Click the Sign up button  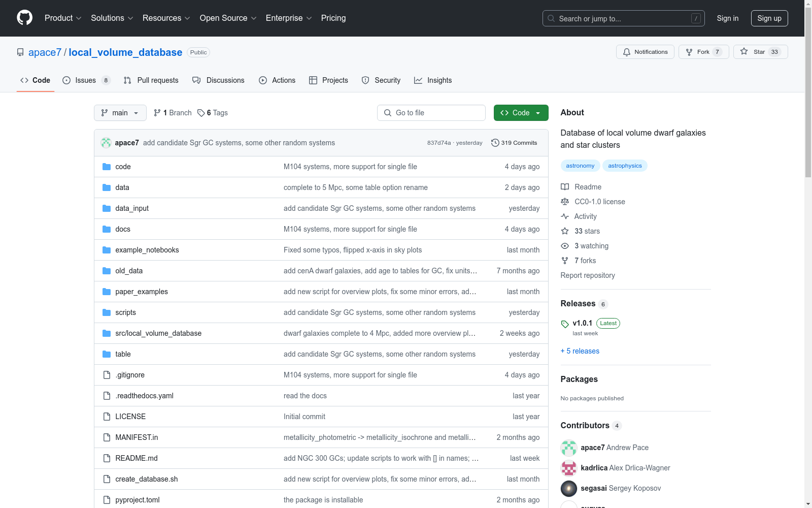pos(769,18)
